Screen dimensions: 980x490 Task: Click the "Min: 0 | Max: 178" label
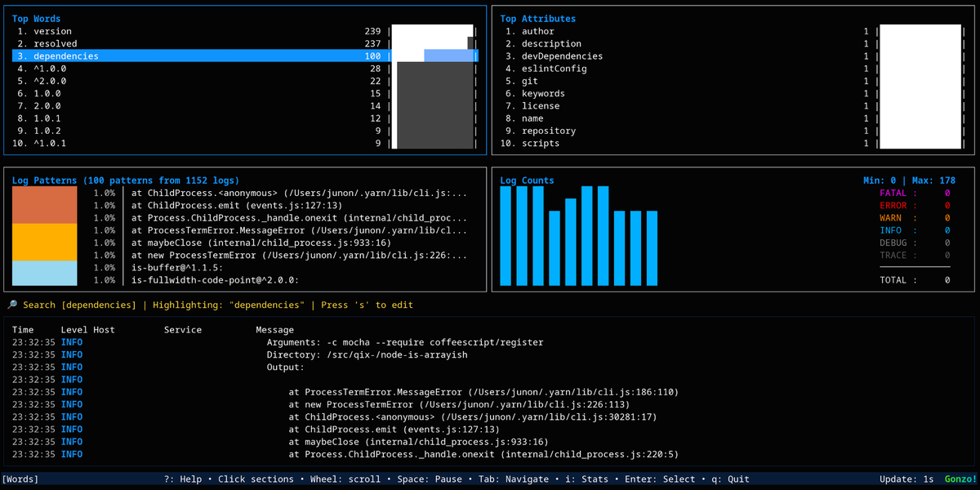tap(909, 180)
